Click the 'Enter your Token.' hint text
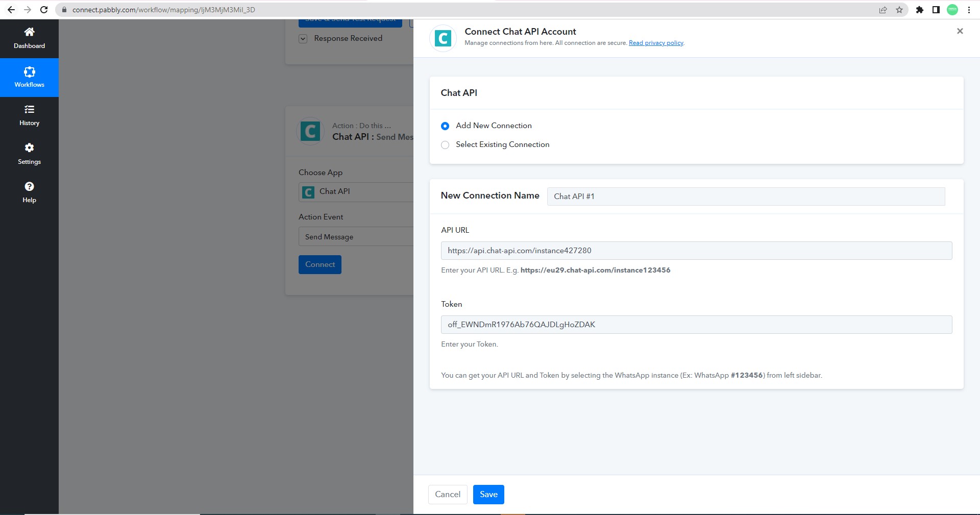 point(469,344)
